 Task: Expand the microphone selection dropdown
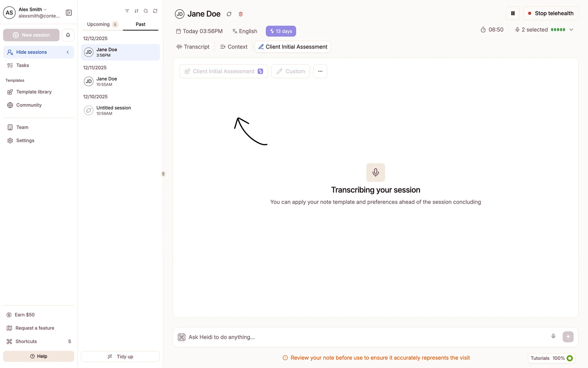[x=571, y=30]
